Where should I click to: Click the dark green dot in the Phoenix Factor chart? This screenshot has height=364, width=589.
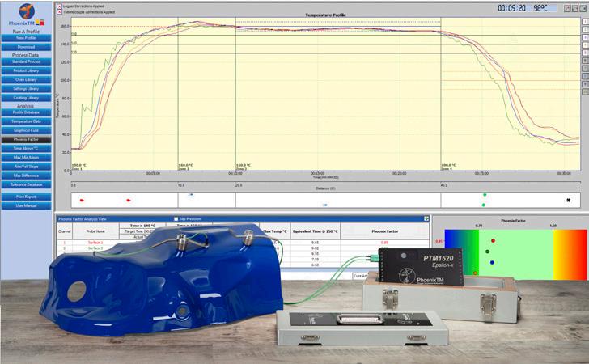487,252
